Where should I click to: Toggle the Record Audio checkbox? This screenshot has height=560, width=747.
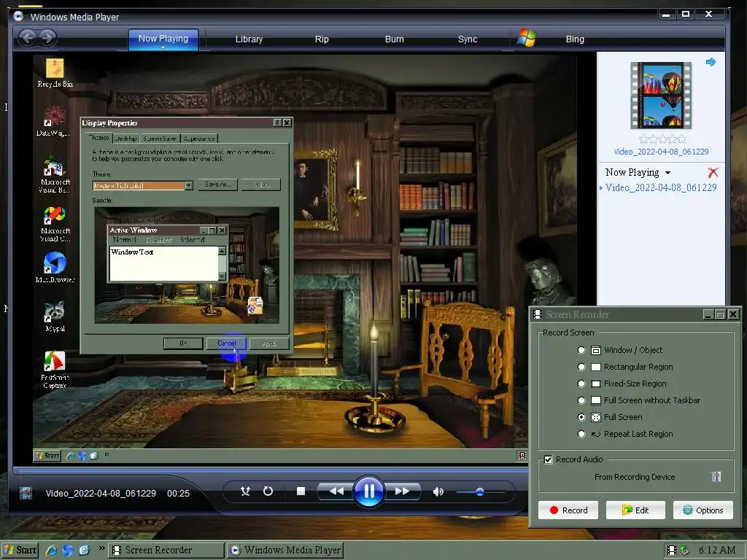pos(548,459)
